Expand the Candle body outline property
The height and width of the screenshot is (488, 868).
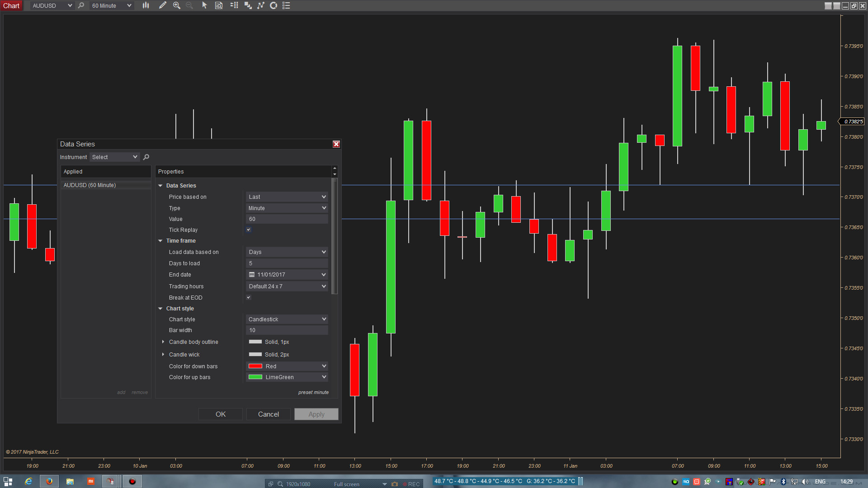click(163, 342)
